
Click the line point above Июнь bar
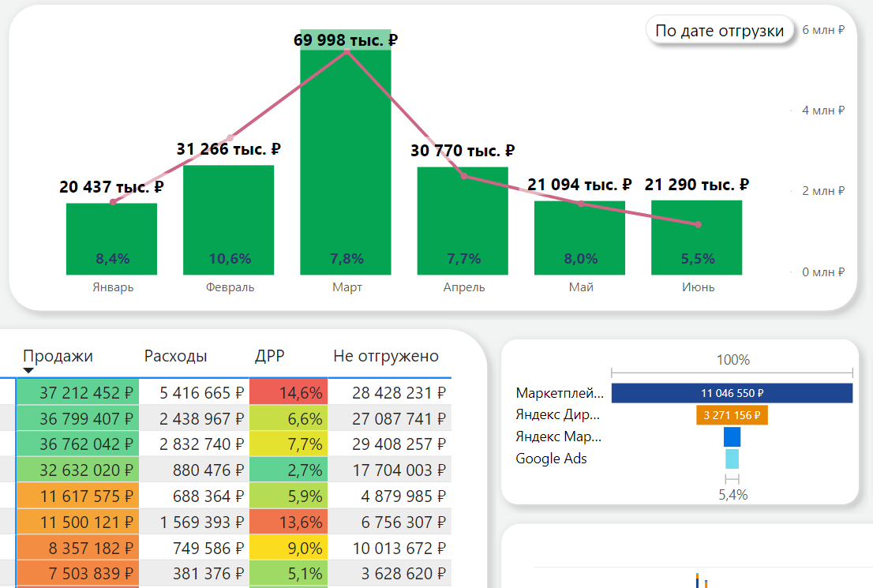tap(699, 225)
